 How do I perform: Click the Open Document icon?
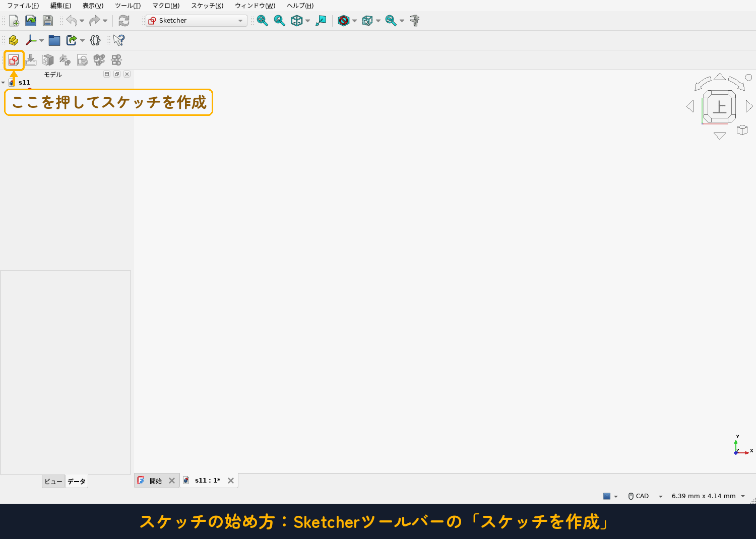coord(31,21)
